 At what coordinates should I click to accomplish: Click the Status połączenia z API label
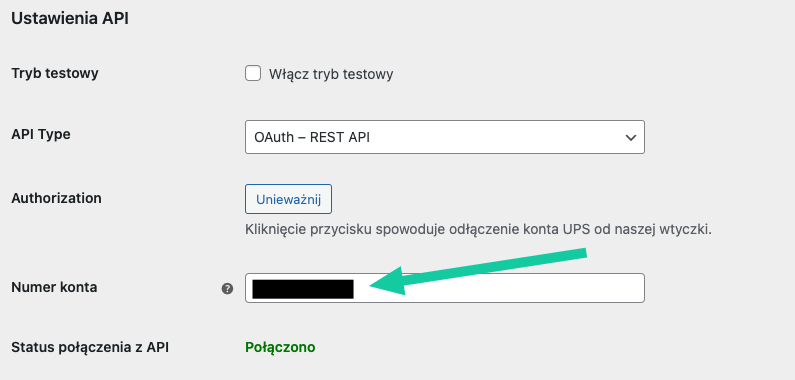point(90,348)
